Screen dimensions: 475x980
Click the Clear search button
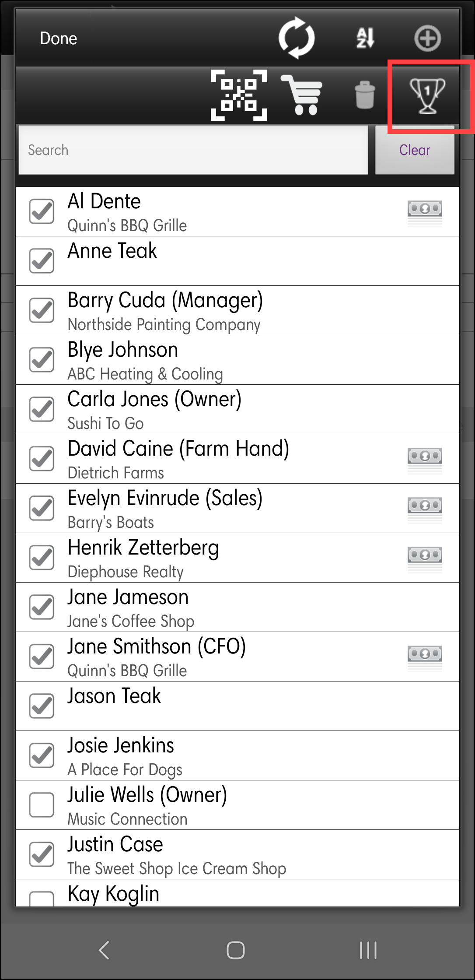tap(414, 150)
